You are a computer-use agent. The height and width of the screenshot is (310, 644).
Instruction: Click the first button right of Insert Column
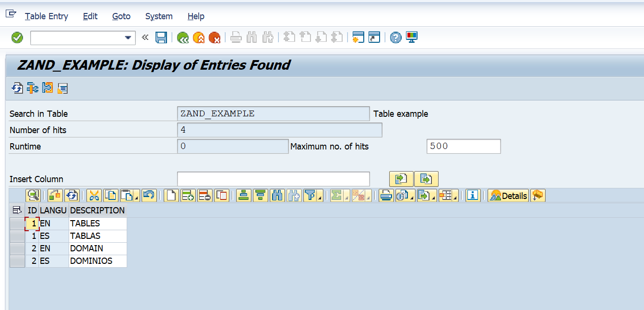point(401,179)
